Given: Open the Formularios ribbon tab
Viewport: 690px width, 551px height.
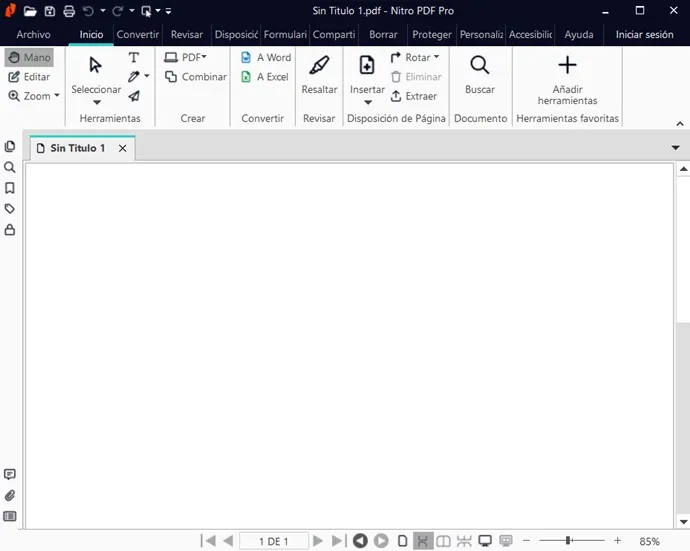Looking at the screenshot, I should tap(285, 34).
